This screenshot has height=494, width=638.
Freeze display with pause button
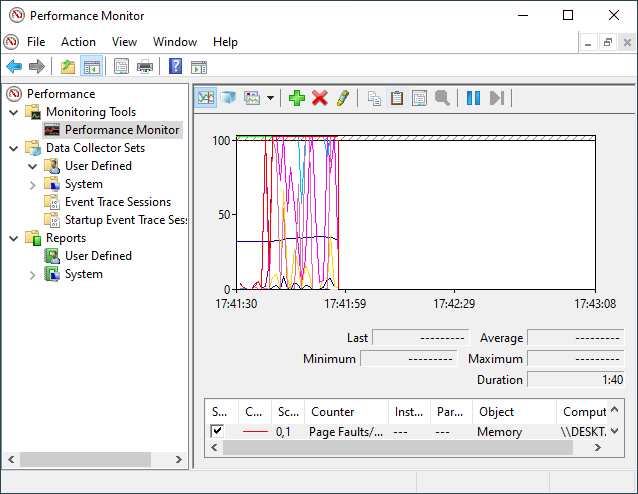[473, 98]
